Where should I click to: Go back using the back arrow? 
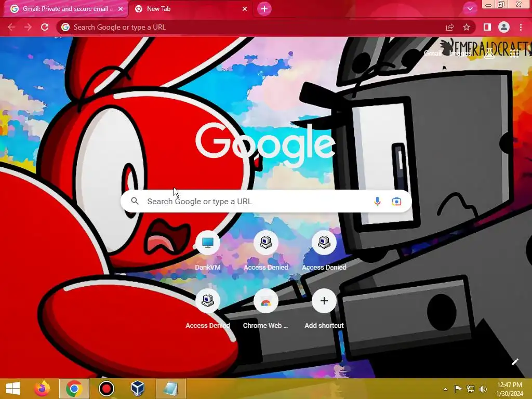point(11,27)
